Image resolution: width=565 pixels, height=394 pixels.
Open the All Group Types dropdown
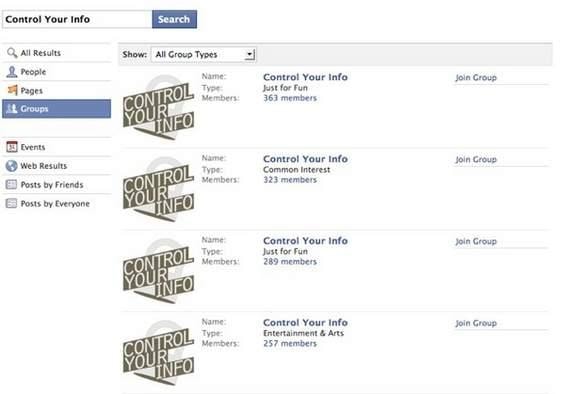204,54
